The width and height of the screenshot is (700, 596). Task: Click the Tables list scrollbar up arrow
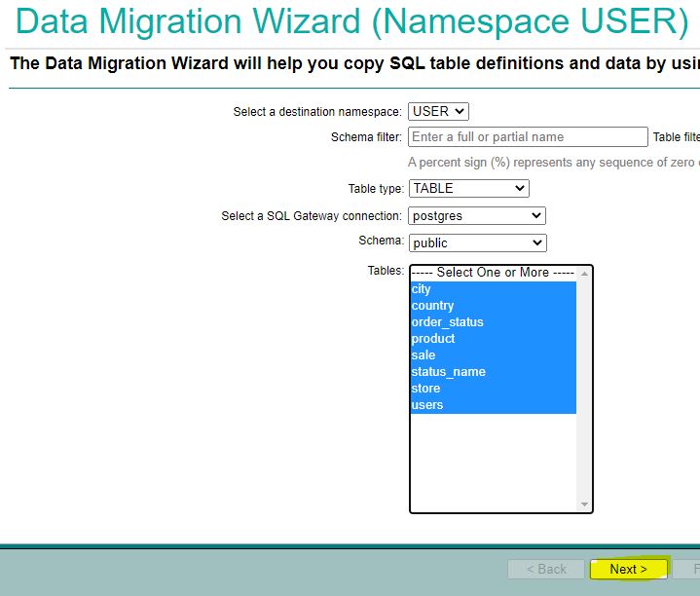(x=584, y=274)
